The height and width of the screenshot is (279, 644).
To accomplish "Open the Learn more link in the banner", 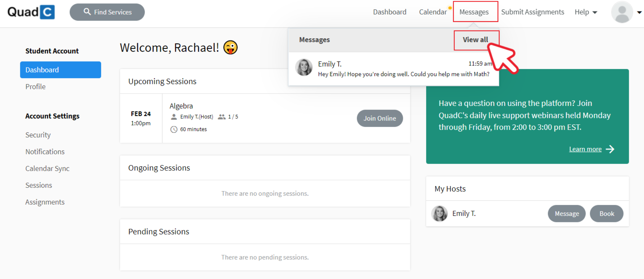I will [585, 149].
